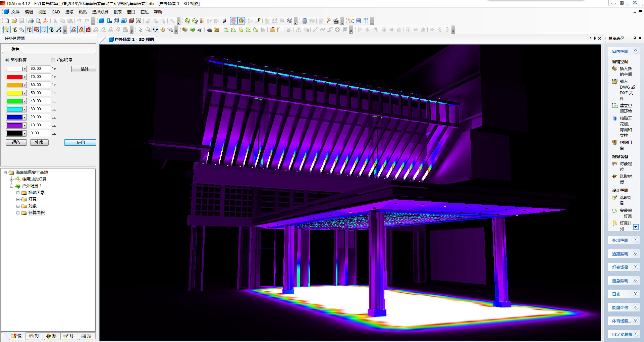Click the Print icon in toolbar

pos(31,21)
